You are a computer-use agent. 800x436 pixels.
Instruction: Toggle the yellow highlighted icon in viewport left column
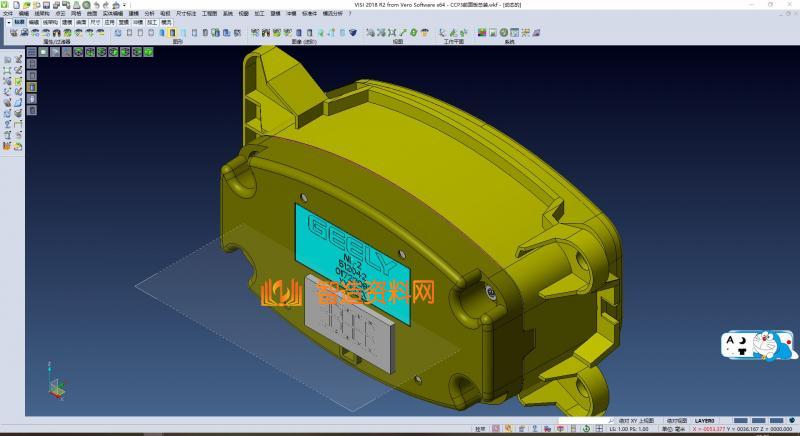[31, 88]
